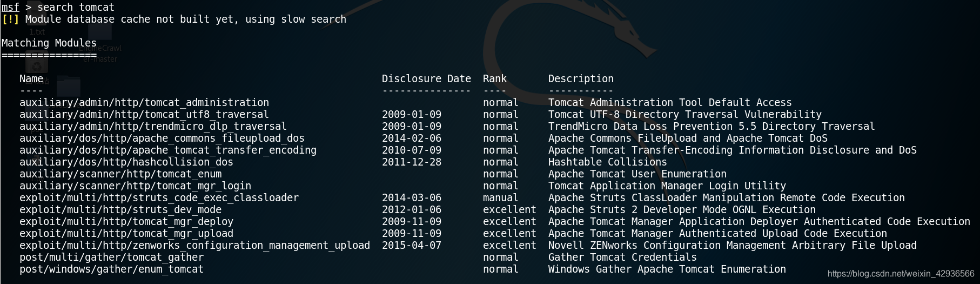This screenshot has width=980, height=284.
Task: Click disclosure date 2010-07-09
Action: tap(412, 150)
